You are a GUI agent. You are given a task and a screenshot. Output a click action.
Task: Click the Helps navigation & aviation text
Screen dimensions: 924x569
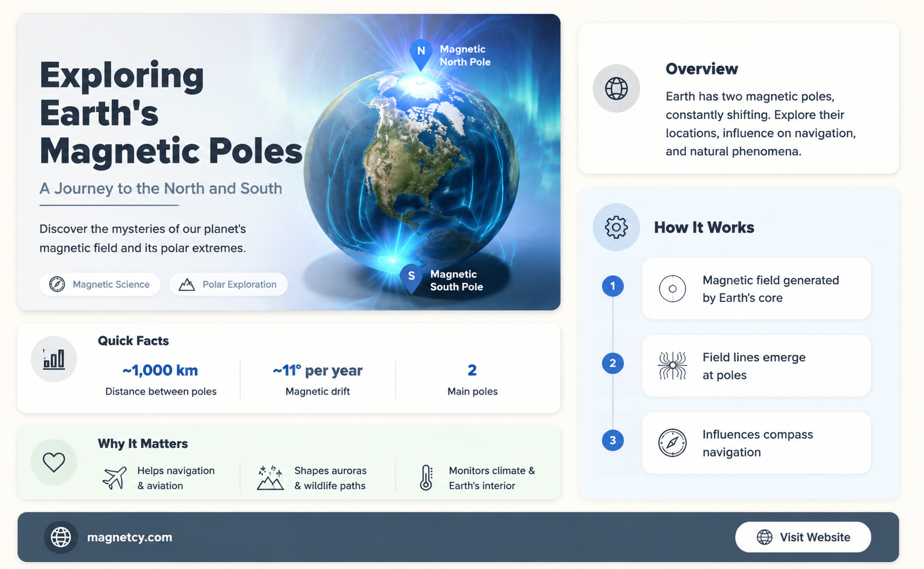[176, 478]
